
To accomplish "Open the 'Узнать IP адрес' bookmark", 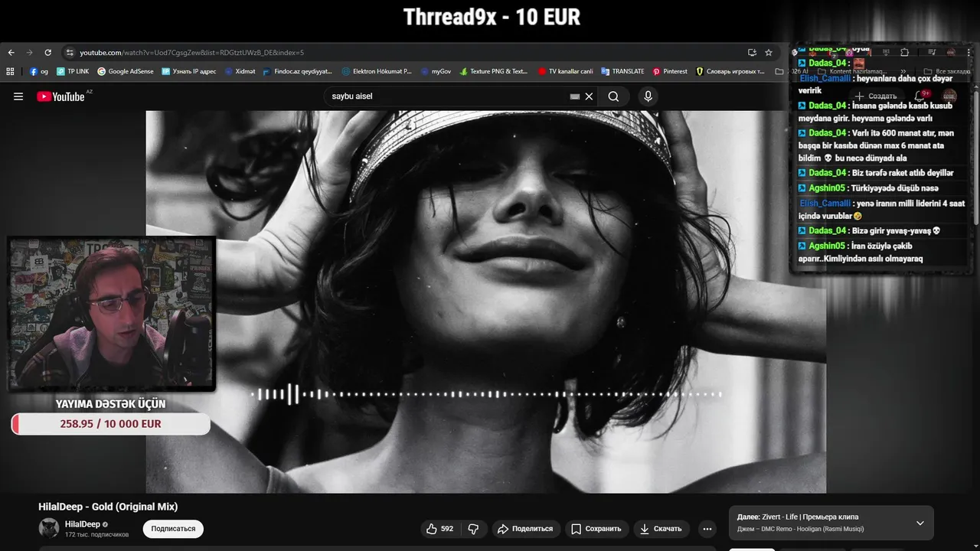I will click(189, 71).
